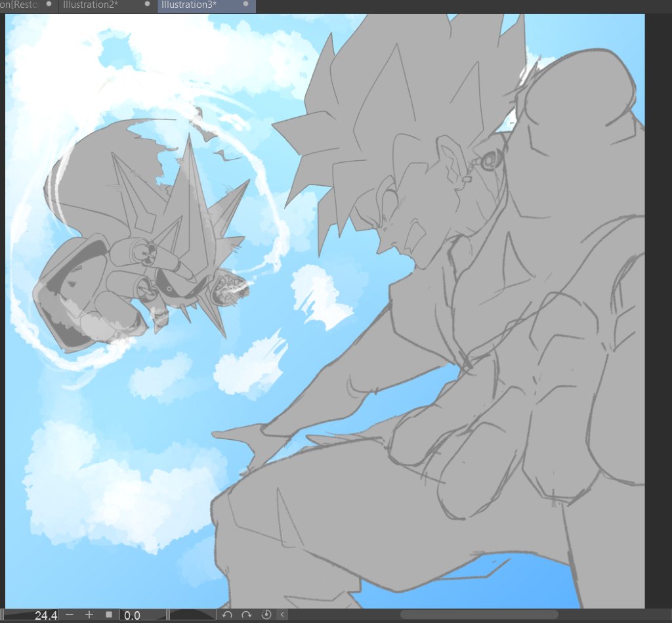
Task: Click the unsaved-changes dot on Illustration3 tab
Action: tap(246, 5)
